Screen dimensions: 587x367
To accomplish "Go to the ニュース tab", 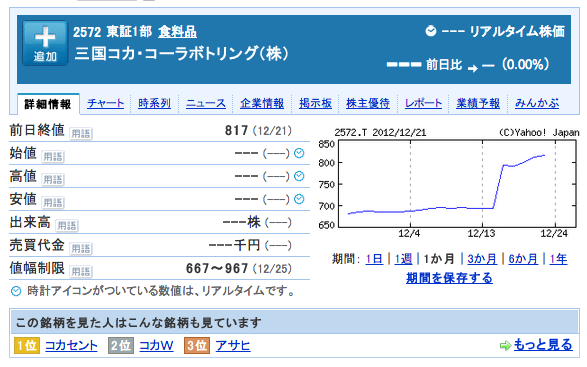I will click(x=206, y=103).
